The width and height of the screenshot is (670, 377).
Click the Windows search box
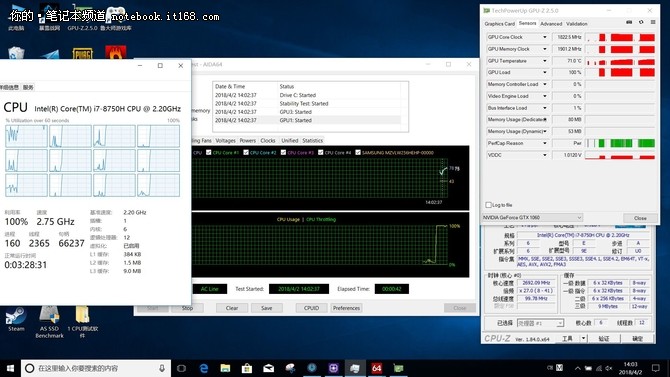point(96,368)
